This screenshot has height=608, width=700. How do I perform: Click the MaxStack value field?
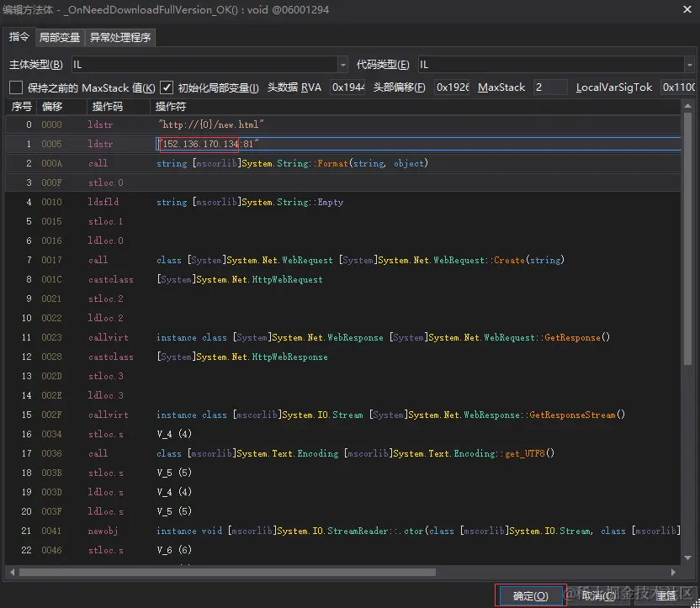click(x=550, y=87)
